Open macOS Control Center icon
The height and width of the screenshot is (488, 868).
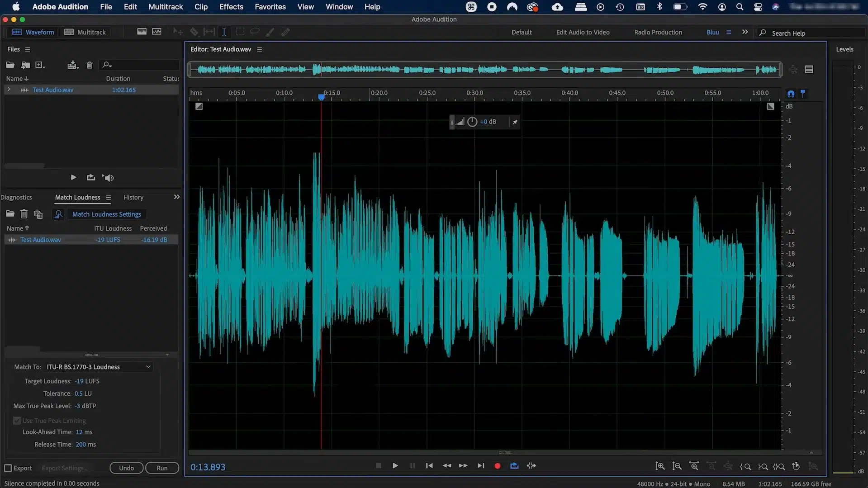pyautogui.click(x=758, y=7)
